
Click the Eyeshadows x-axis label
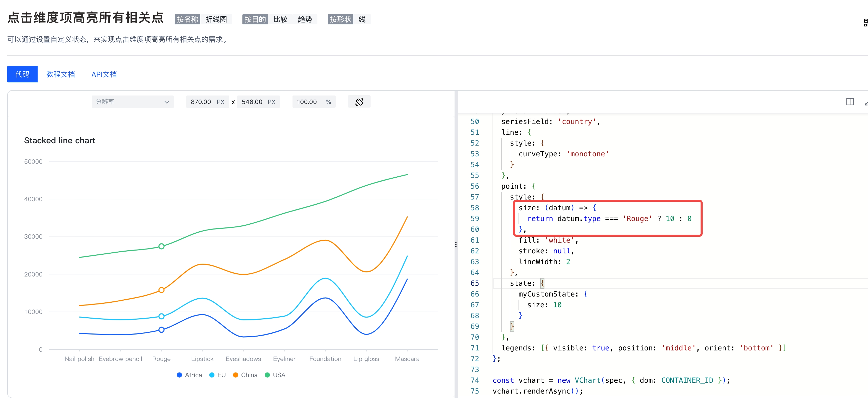point(243,359)
